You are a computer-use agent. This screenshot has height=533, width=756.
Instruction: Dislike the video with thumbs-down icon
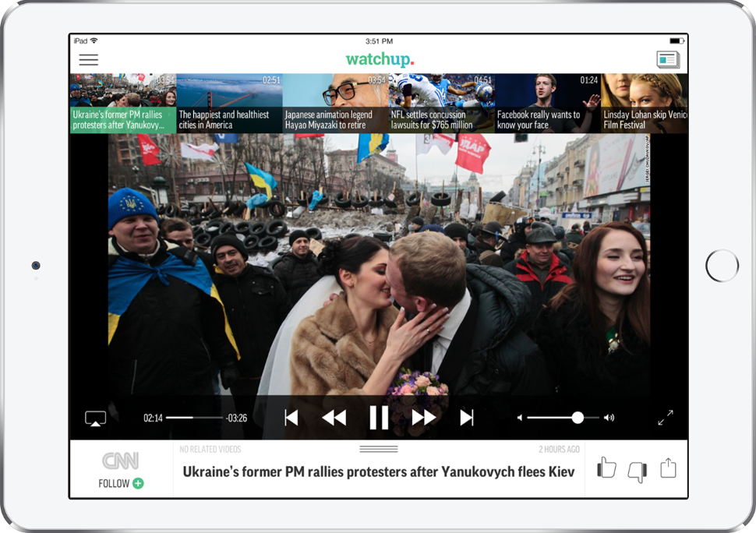pos(637,470)
